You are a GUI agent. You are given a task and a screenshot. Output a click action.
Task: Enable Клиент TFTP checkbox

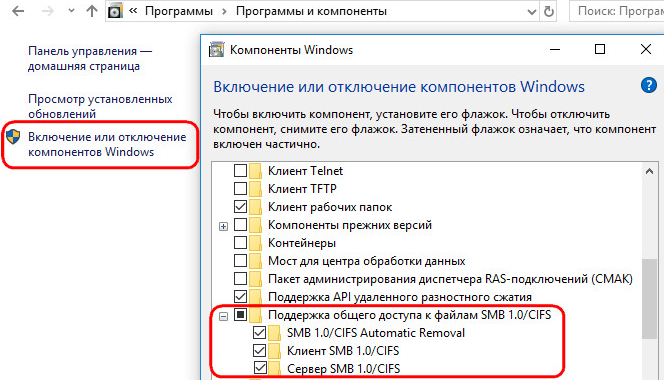pyautogui.click(x=241, y=189)
